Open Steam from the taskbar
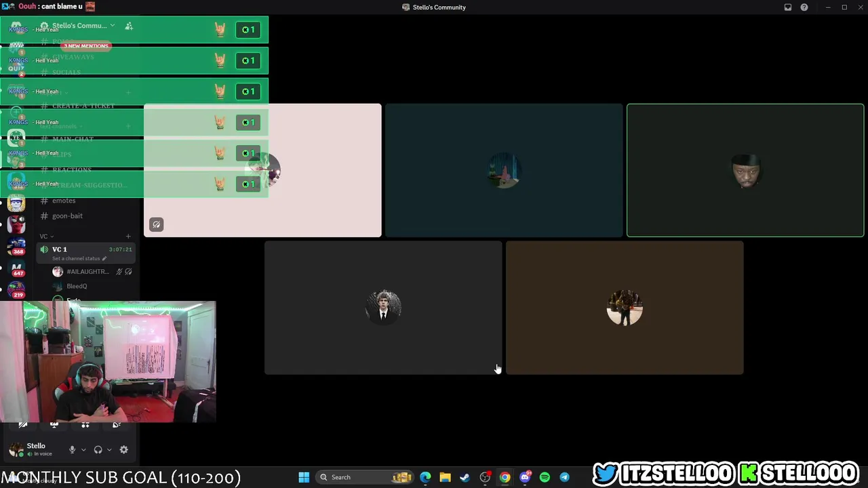The image size is (868, 488). click(465, 477)
